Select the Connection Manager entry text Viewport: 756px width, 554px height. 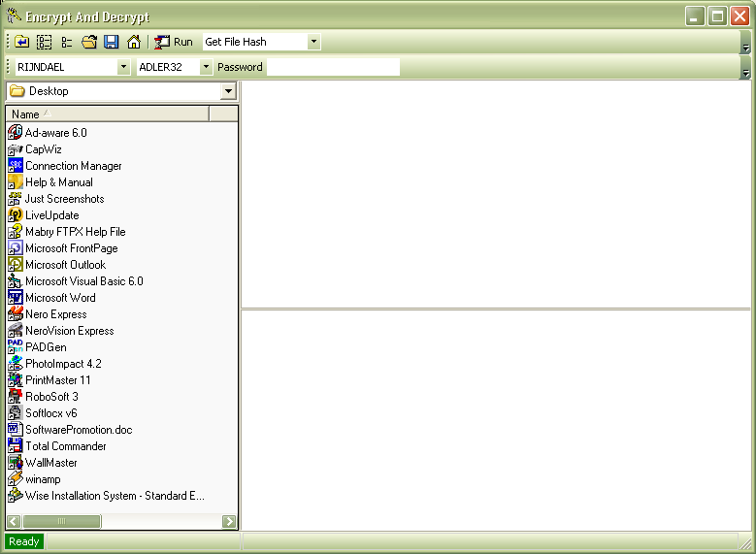tap(74, 166)
